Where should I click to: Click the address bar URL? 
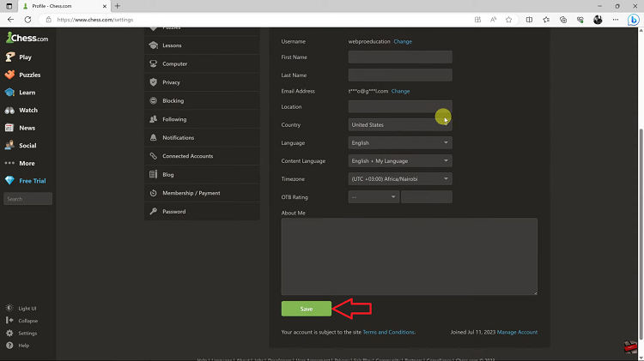coord(94,20)
